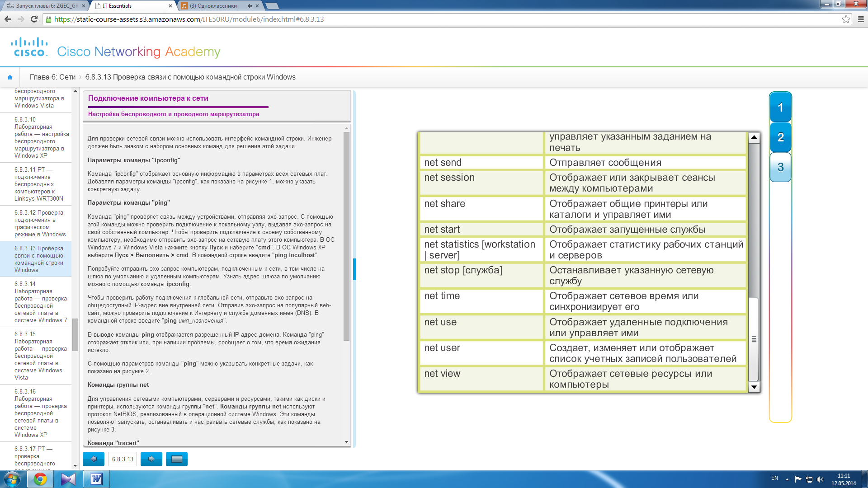Mute the Odnoklassniki tab via its speaker icon
Screen dimensions: 868x488
click(250, 6)
